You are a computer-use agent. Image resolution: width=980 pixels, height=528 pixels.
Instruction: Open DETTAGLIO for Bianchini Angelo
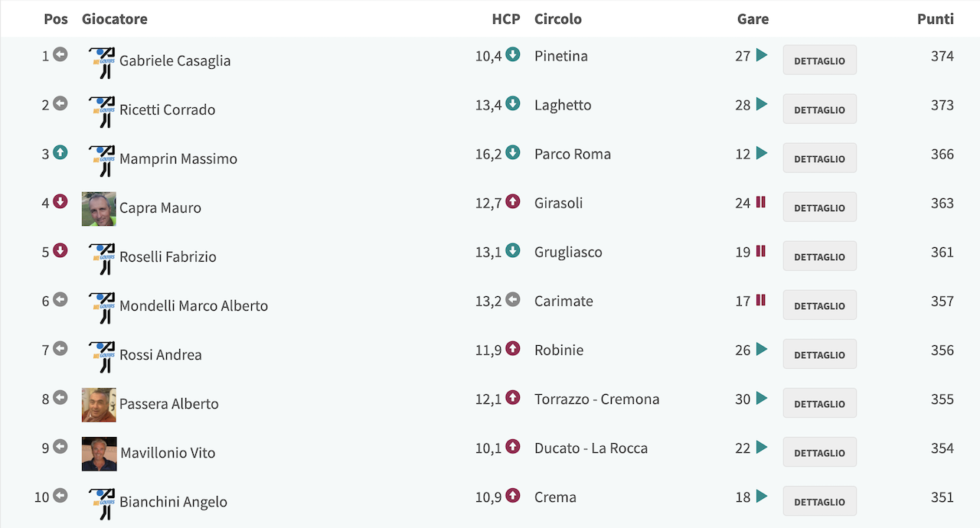coord(819,501)
